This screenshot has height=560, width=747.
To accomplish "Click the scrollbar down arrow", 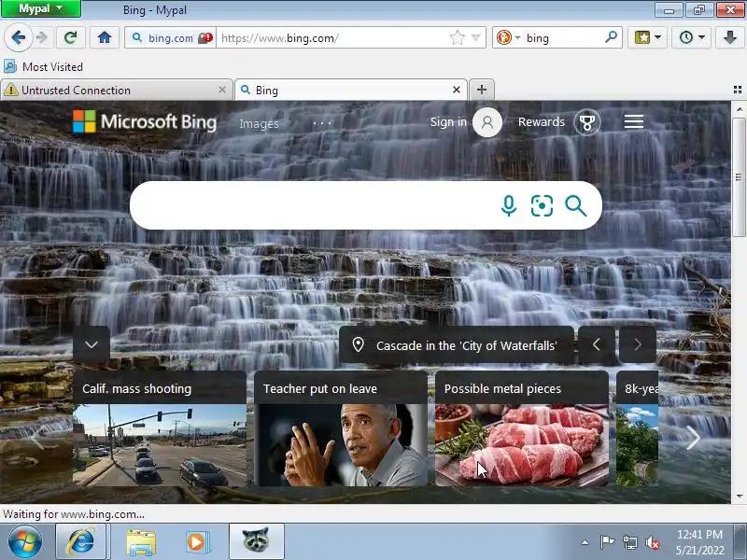I will coord(739,497).
